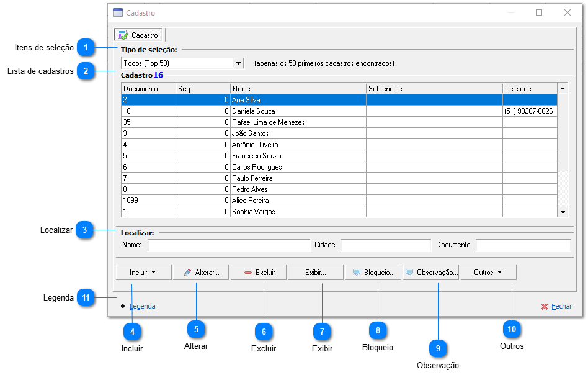Viewport: 588px width, 380px height.
Task: Select the Francisco Souza row
Action: (339, 156)
